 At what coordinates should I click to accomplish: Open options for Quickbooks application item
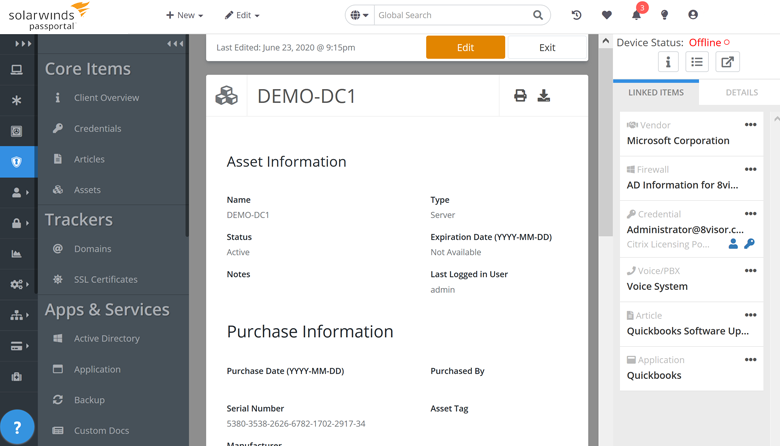pyautogui.click(x=750, y=359)
